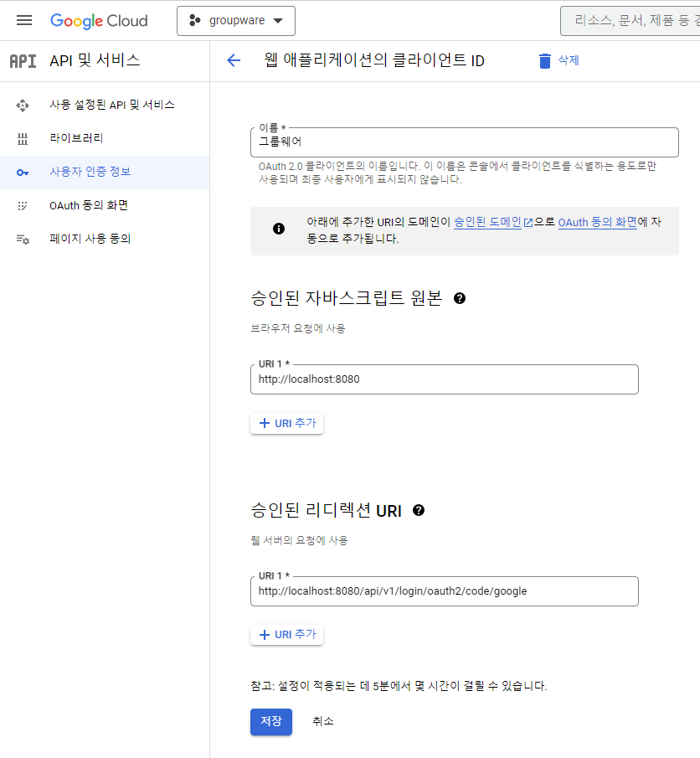Select the 사용자 인증 정보 key icon
The width and height of the screenshot is (700, 758).
coord(24,173)
